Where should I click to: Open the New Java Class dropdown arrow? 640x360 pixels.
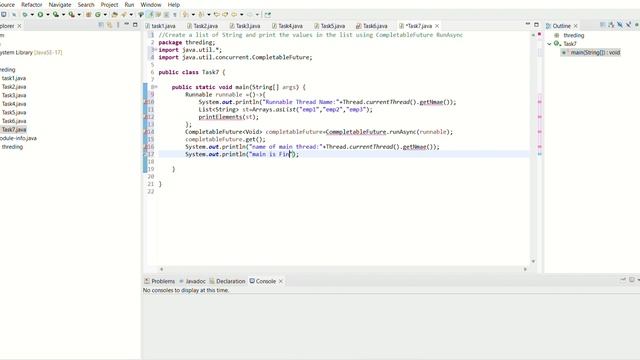pos(105,15)
